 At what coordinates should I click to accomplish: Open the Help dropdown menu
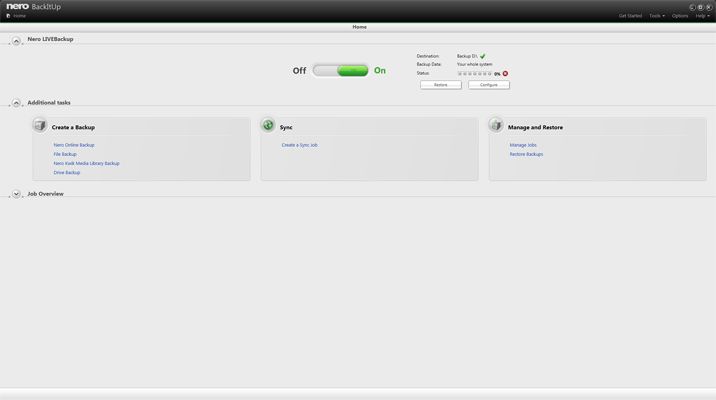[x=702, y=16]
